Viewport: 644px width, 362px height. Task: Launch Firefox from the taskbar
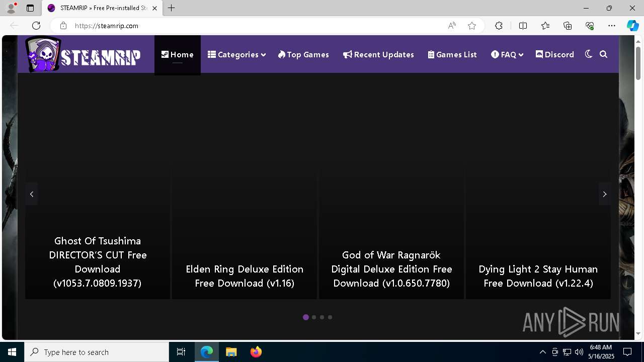[256, 352]
